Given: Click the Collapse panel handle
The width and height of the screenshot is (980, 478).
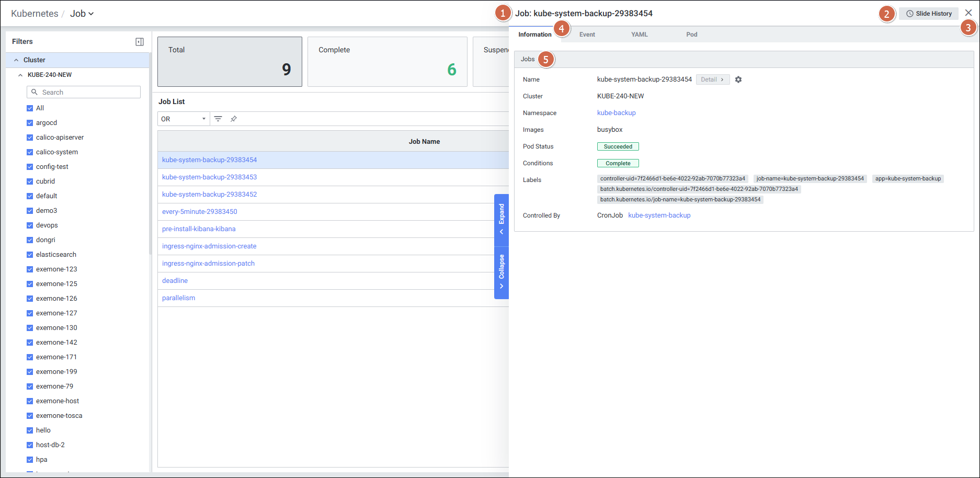Looking at the screenshot, I should (x=502, y=271).
